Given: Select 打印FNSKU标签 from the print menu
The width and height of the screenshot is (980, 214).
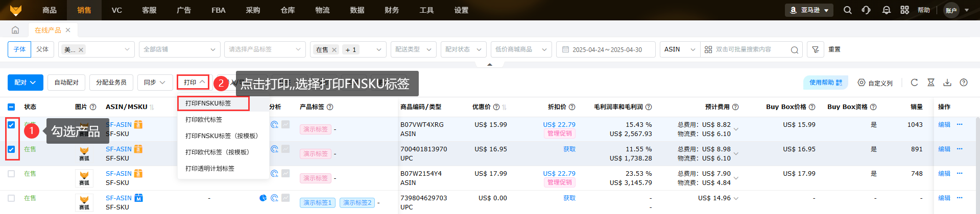Looking at the screenshot, I should [208, 103].
